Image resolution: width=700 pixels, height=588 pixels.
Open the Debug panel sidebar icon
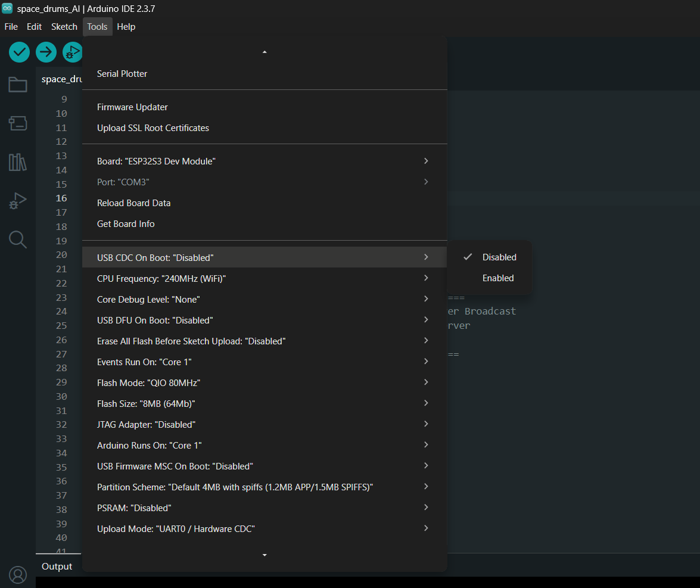pos(18,201)
